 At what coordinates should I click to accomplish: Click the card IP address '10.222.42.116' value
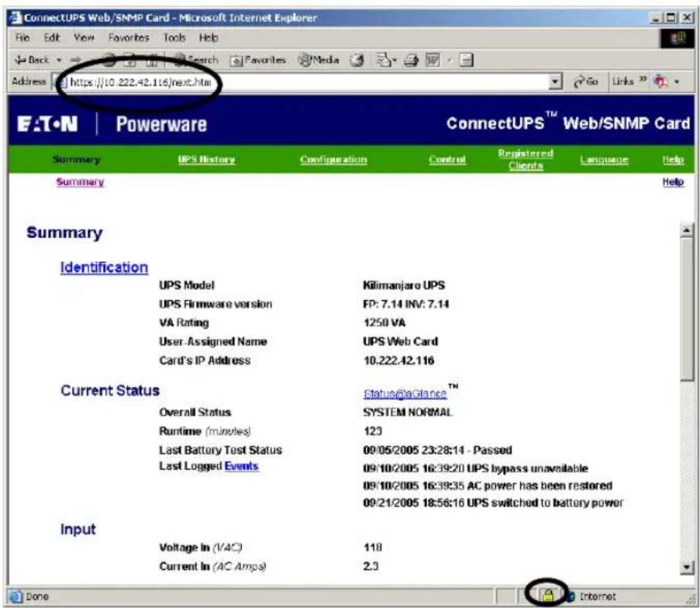click(x=398, y=361)
